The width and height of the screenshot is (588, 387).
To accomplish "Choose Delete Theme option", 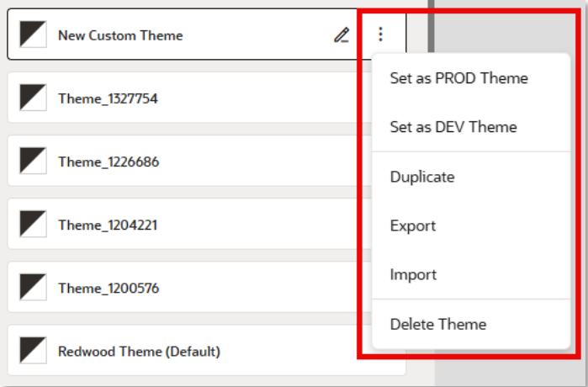I will click(x=438, y=324).
